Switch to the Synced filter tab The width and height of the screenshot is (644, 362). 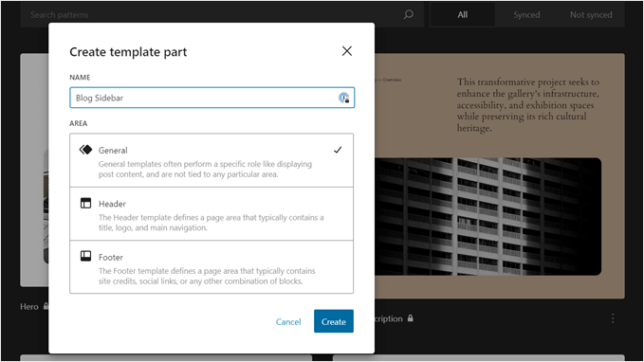(526, 15)
